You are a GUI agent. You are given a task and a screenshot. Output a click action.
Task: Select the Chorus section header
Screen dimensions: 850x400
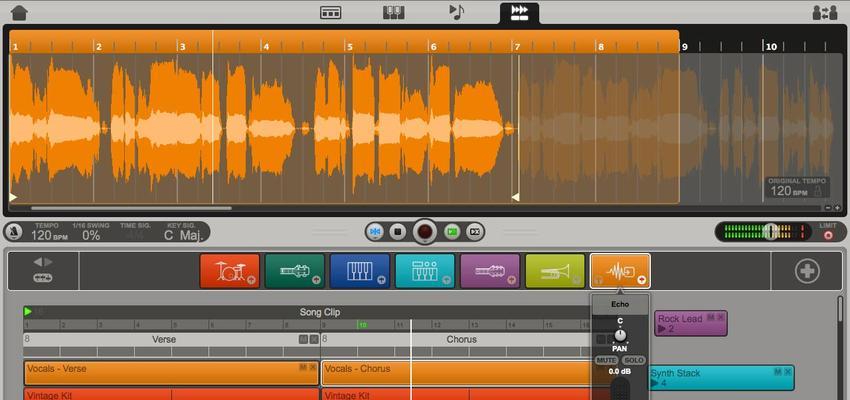tap(461, 339)
